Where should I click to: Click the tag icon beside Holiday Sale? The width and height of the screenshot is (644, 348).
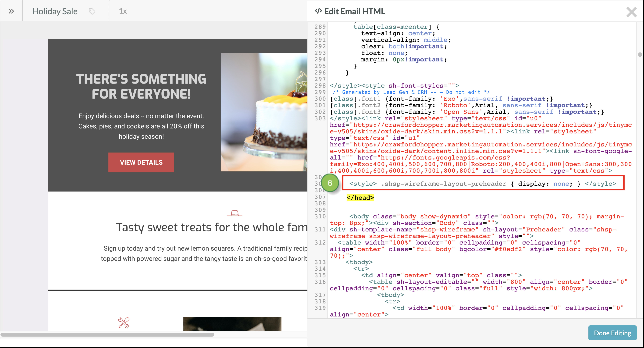tap(92, 11)
